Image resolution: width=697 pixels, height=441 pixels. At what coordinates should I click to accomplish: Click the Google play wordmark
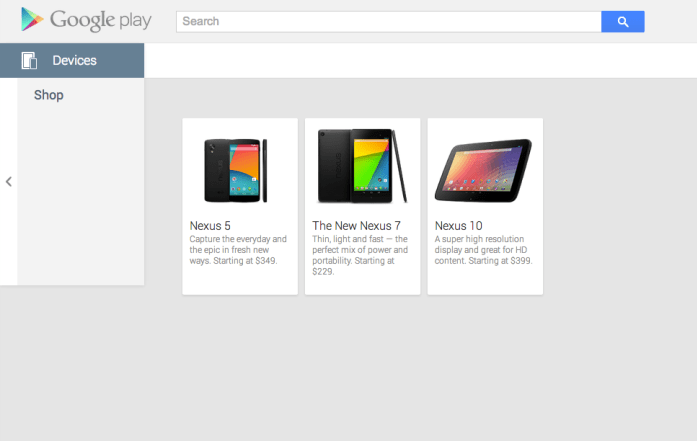100,20
